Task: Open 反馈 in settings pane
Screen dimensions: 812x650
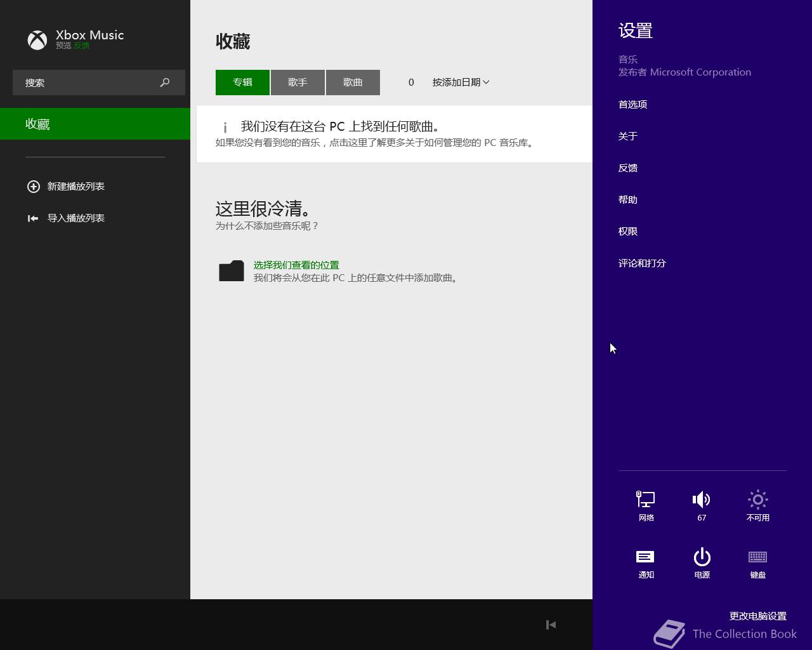Action: pyautogui.click(x=628, y=168)
